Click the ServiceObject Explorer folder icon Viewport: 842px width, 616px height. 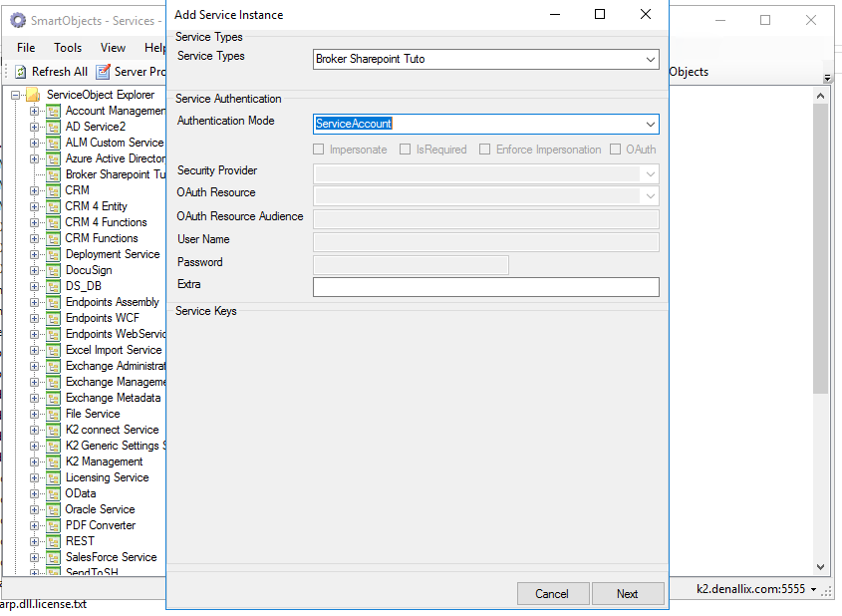pyautogui.click(x=31, y=94)
